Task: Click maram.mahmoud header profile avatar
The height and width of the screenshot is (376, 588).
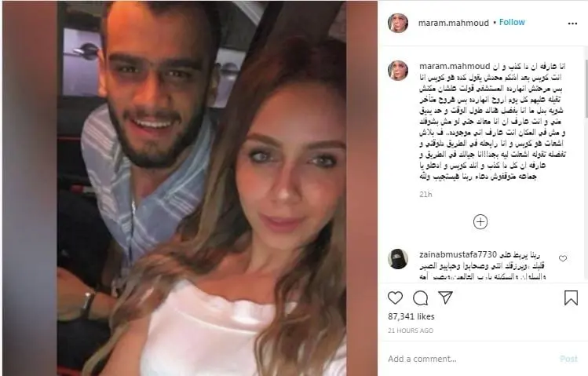Action: (x=398, y=24)
